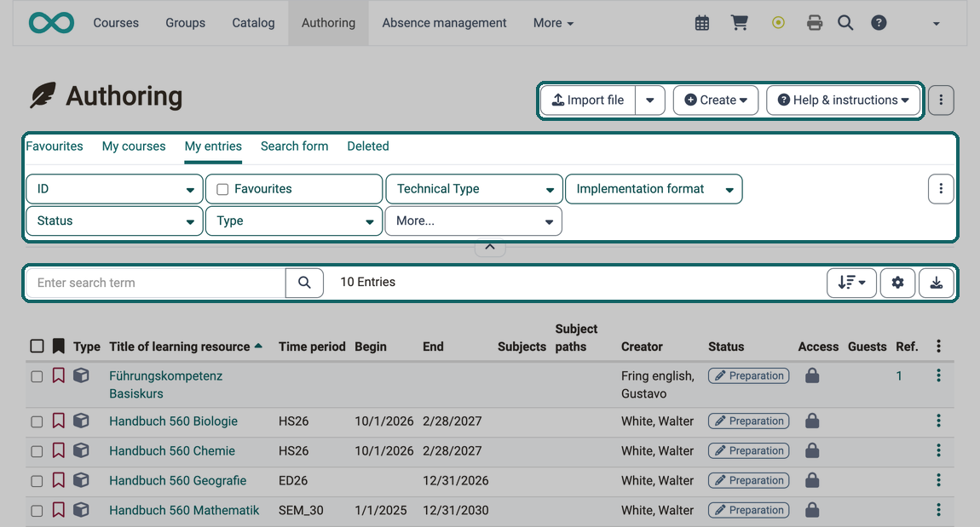The image size is (980, 527).
Task: Open the search magnifier in top bar
Action: click(x=845, y=23)
